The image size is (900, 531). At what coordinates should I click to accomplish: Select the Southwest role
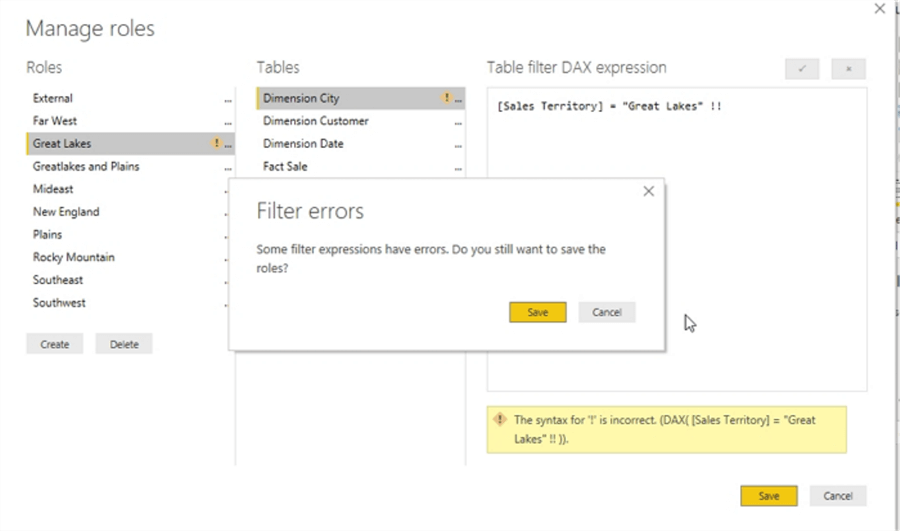(59, 303)
